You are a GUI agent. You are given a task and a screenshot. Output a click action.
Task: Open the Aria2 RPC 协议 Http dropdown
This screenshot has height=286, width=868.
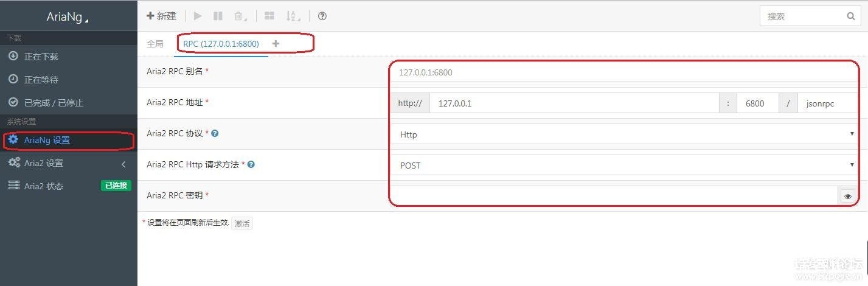(624, 134)
